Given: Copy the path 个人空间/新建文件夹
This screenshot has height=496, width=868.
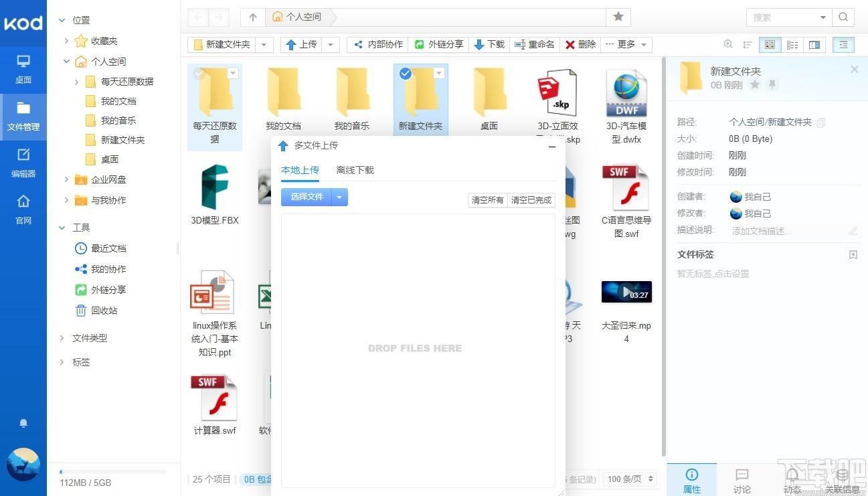Looking at the screenshot, I should coord(821,122).
